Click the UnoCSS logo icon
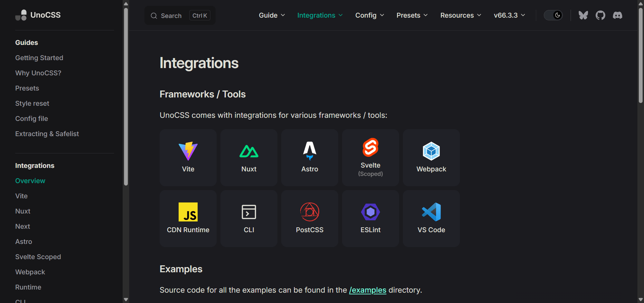Screen dimensions: 644x303 click(x=21, y=15)
